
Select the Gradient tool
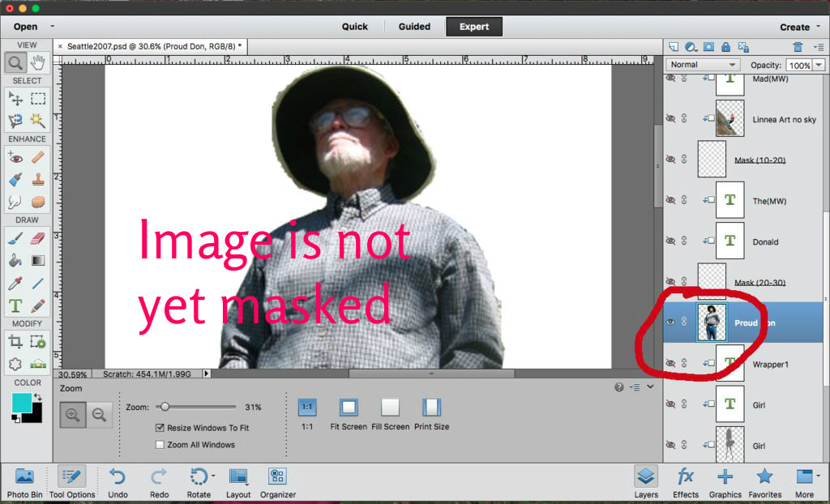point(37,260)
